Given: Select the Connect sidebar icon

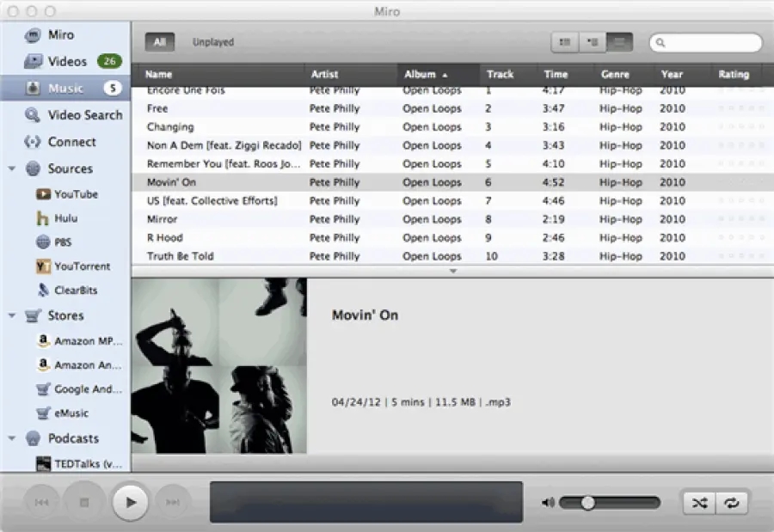Looking at the screenshot, I should pyautogui.click(x=33, y=142).
